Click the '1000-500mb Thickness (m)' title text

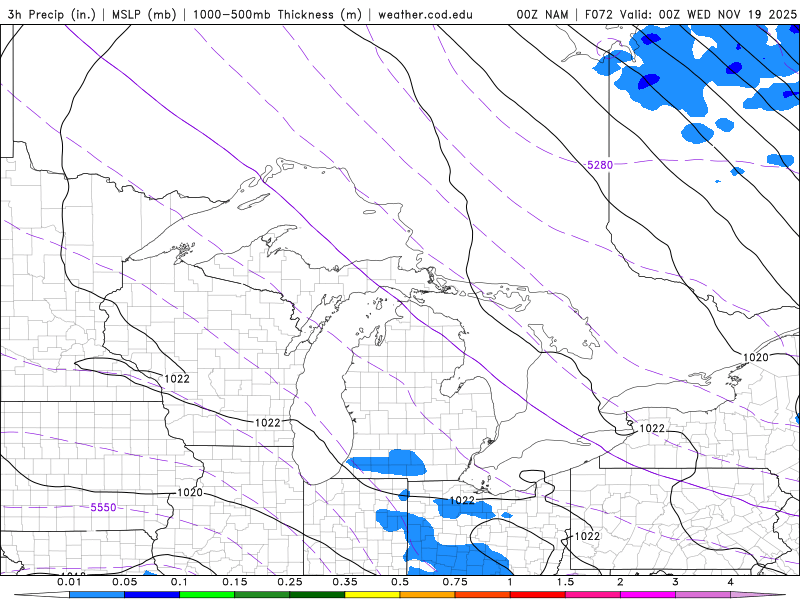pyautogui.click(x=277, y=14)
